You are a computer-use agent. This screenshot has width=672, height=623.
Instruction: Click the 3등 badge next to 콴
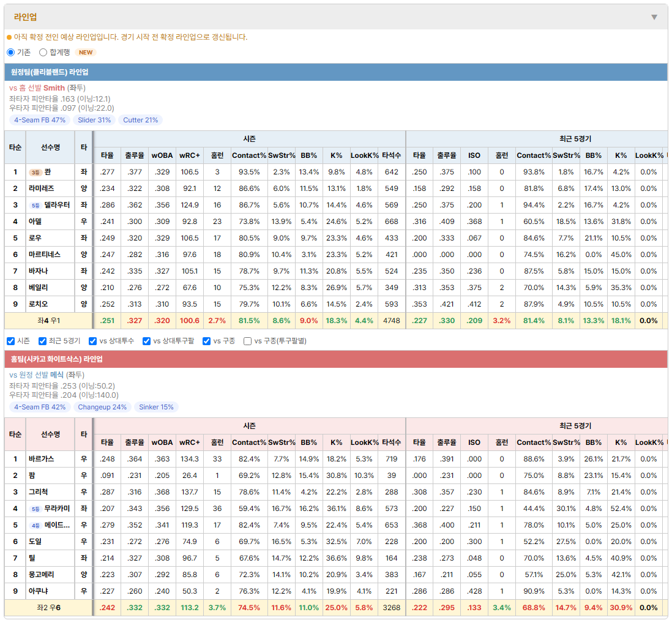pos(35,172)
